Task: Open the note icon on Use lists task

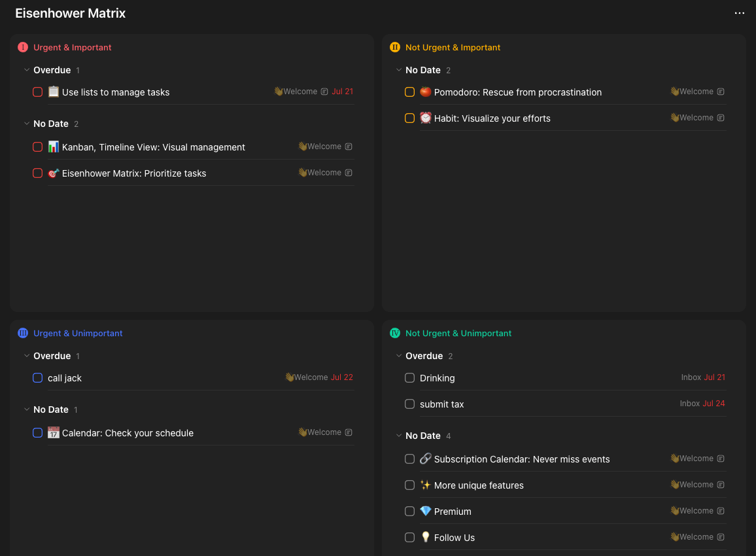Action: pyautogui.click(x=324, y=92)
